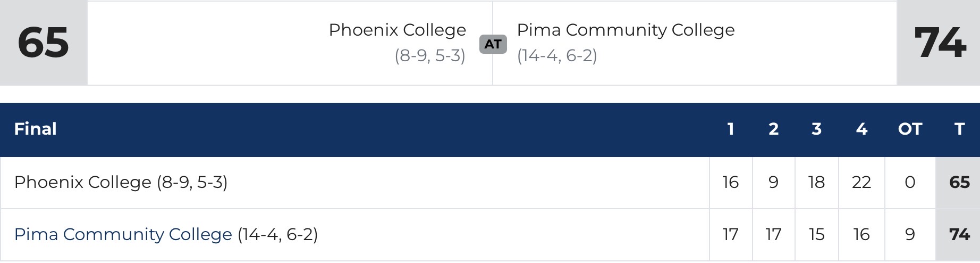The image size is (980, 263).
Task: Click the gray AT badge between teams
Action: (493, 44)
